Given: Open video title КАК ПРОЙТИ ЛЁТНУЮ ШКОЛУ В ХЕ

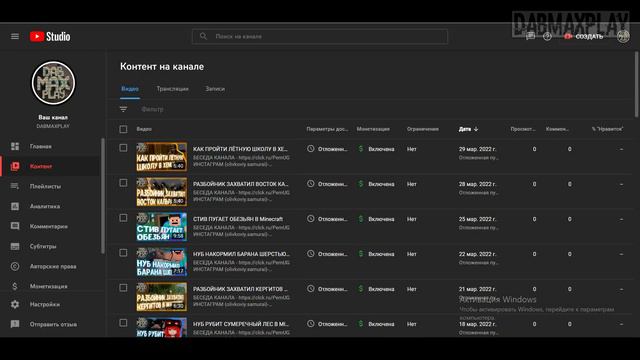Looking at the screenshot, I should pyautogui.click(x=240, y=149).
